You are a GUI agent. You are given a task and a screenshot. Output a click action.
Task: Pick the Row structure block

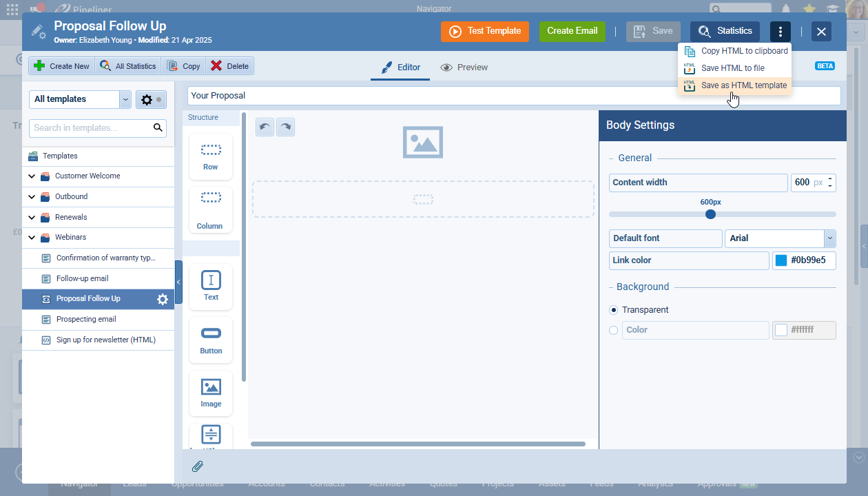coord(211,156)
